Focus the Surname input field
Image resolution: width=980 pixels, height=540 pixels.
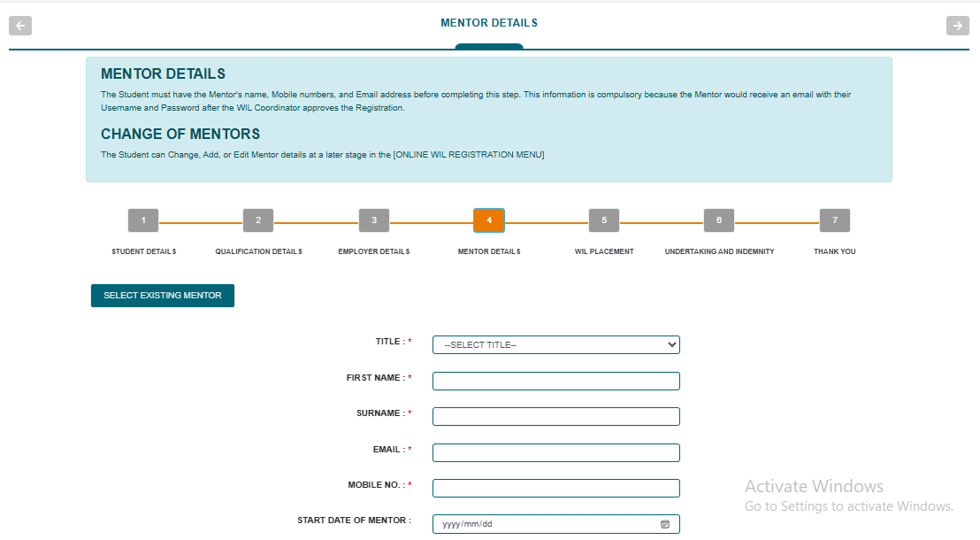pyautogui.click(x=555, y=417)
